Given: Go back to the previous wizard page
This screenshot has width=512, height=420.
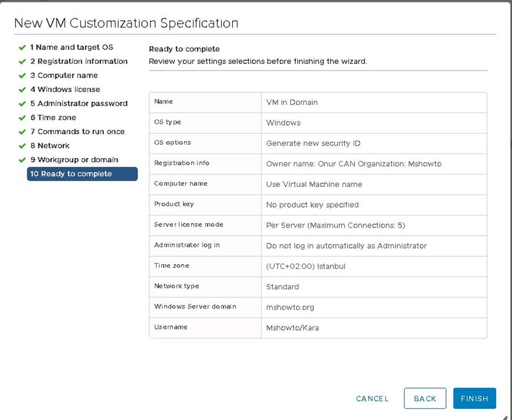Looking at the screenshot, I should [x=425, y=398].
